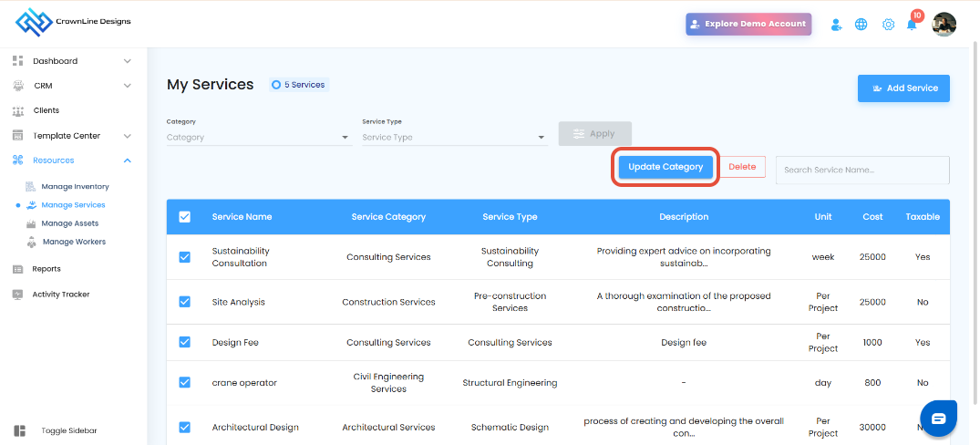Click the Search Service Name field
This screenshot has width=980, height=445.
861,170
